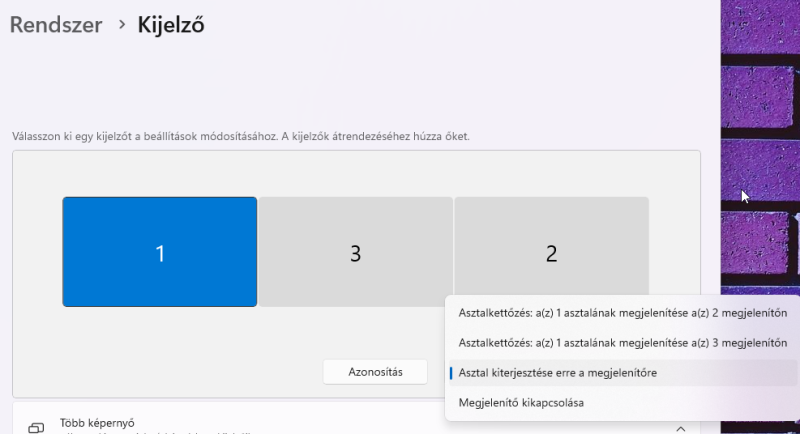Click the blue selection marker of extend option
The width and height of the screenshot is (800, 434).
451,373
